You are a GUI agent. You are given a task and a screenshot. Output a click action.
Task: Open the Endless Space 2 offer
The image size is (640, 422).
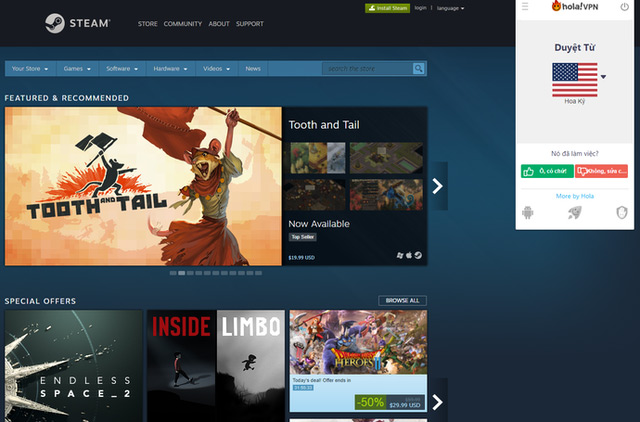point(73,366)
